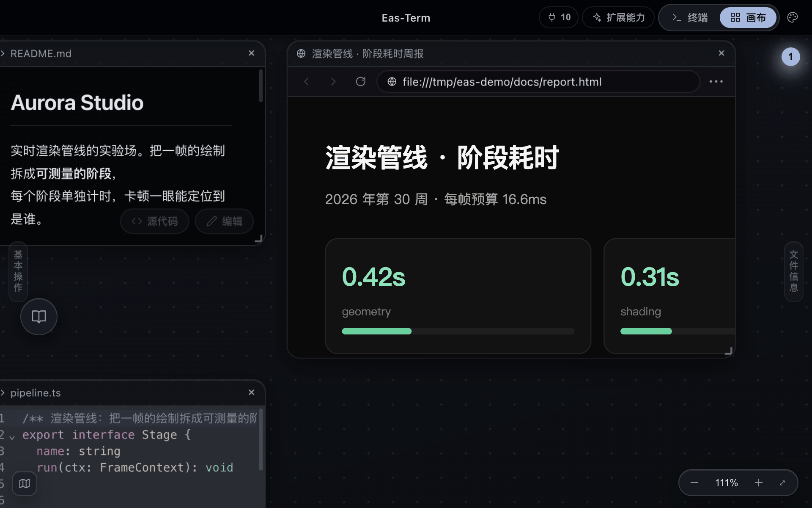Zoom in with the plus button
The height and width of the screenshot is (508, 812).
(759, 483)
